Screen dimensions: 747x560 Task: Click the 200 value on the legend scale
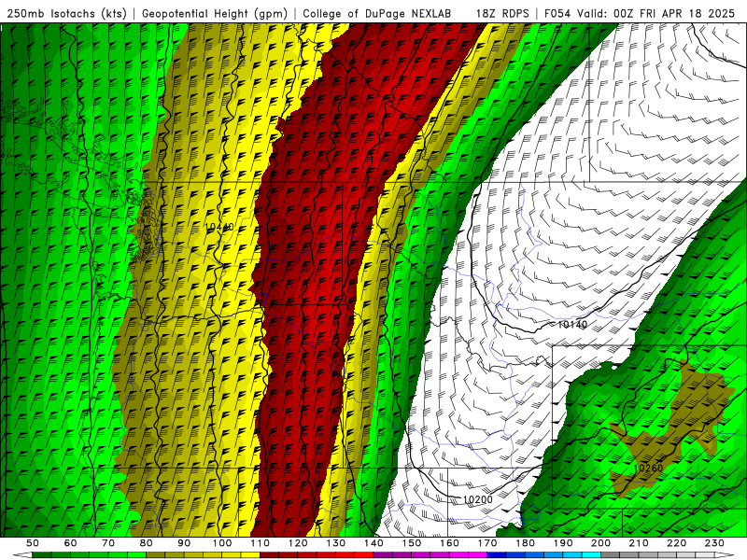click(x=601, y=543)
